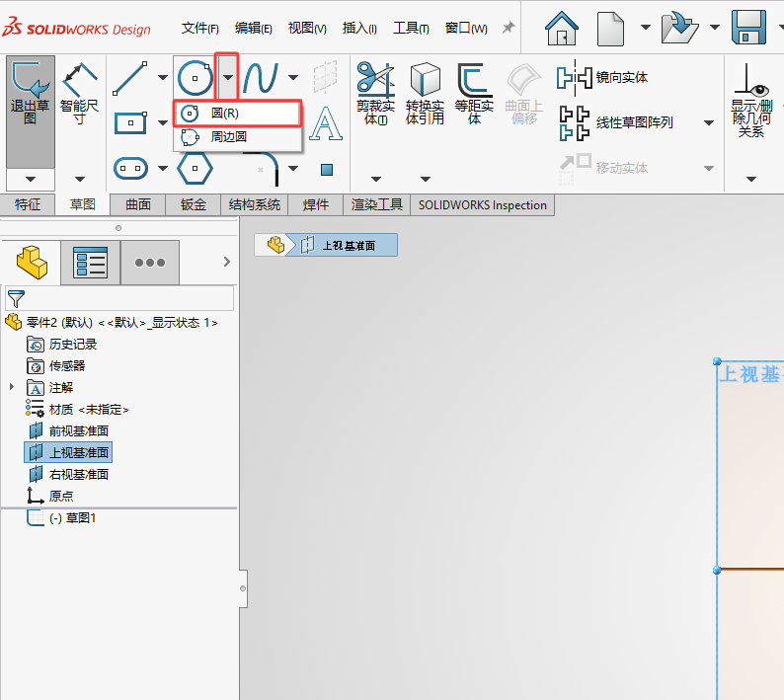The image size is (784, 700).
Task: Open FeatureManager design tree tab
Action: coord(32,262)
